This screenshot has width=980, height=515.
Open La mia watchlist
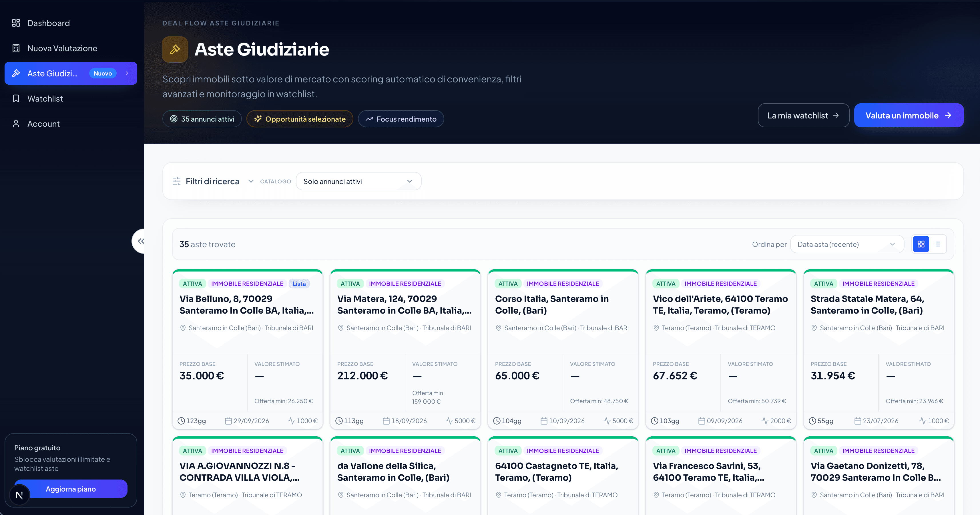pyautogui.click(x=804, y=115)
